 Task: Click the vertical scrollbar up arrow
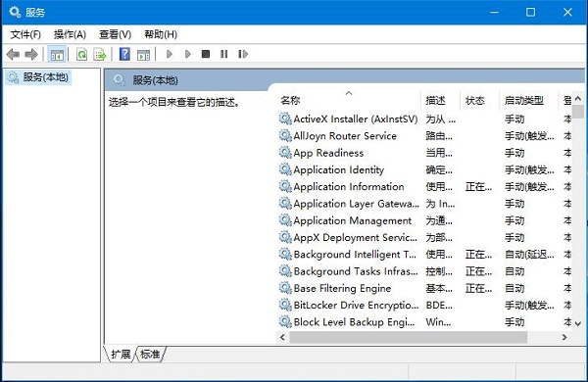(x=578, y=98)
